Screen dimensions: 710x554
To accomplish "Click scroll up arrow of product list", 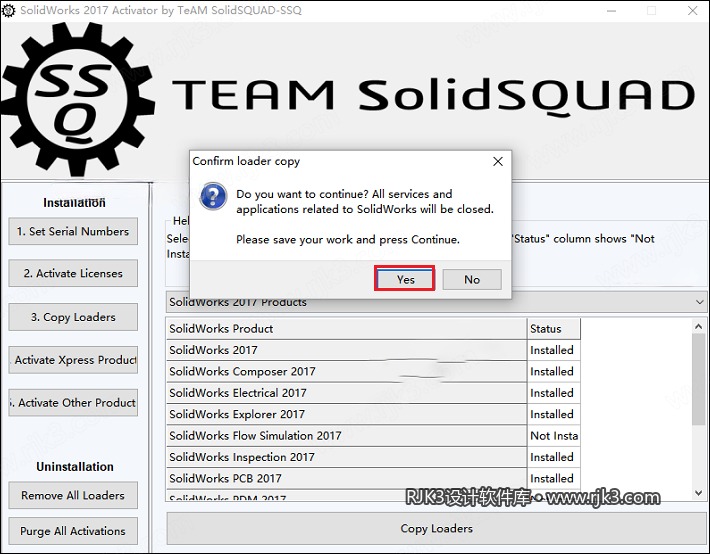I will click(x=698, y=327).
